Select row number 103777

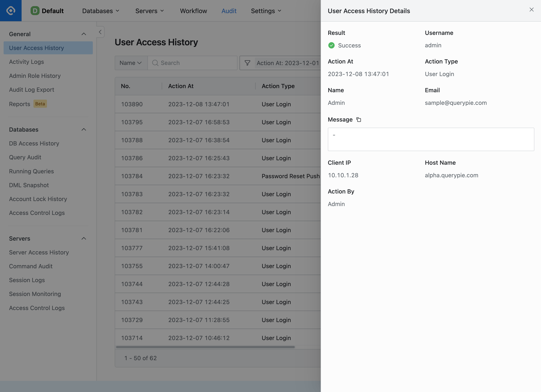[218, 248]
